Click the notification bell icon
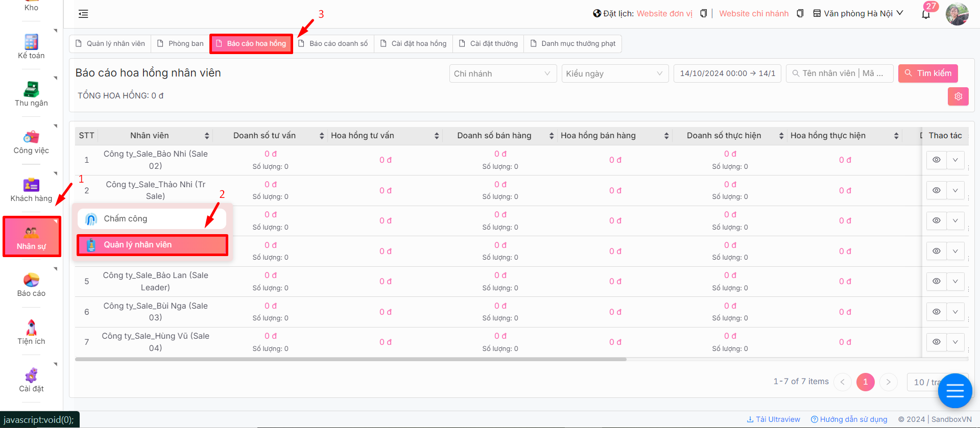The image size is (980, 428). pos(925,14)
